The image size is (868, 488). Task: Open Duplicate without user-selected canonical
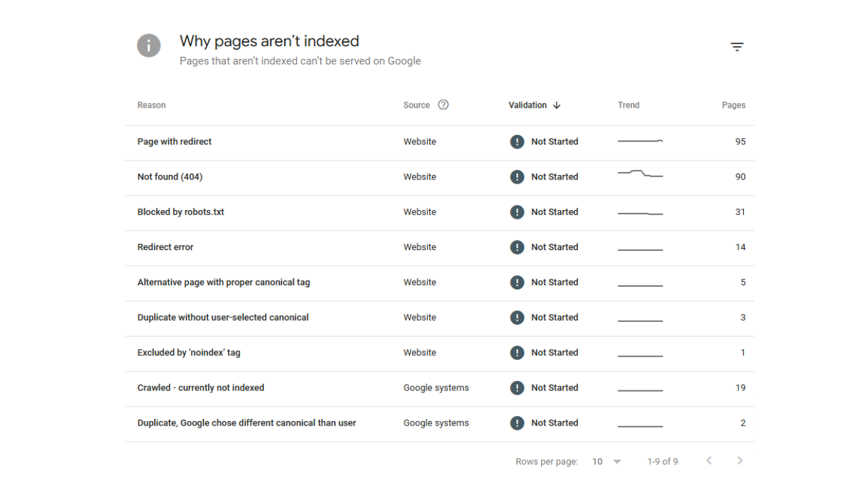click(x=223, y=318)
